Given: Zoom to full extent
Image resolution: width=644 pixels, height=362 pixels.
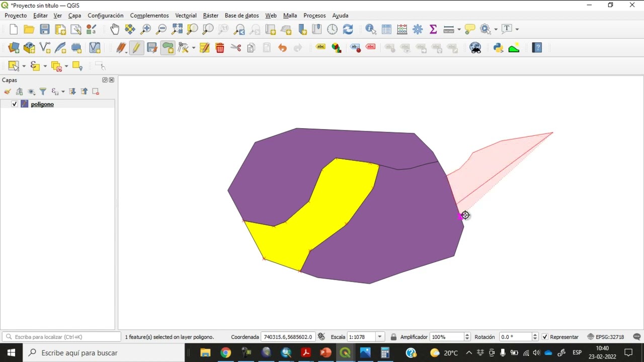Looking at the screenshot, I should [x=177, y=29].
